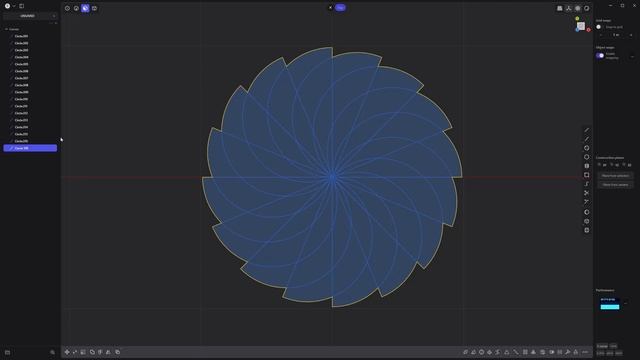
Task: Click the shaded sphere icon at viewport top-right
Action: click(578, 8)
